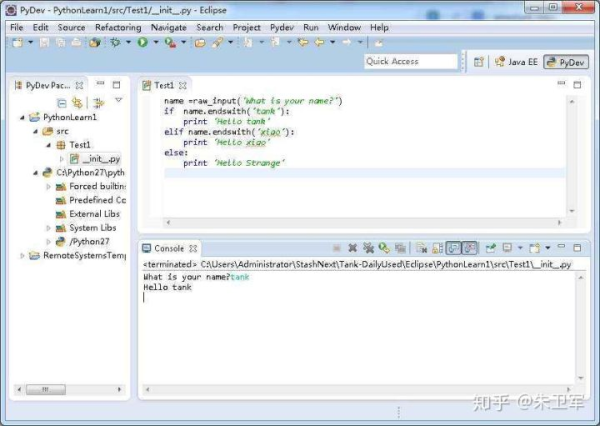The height and width of the screenshot is (426, 600).
Task: Click the New wizard toolbar icon
Action: coord(18,42)
